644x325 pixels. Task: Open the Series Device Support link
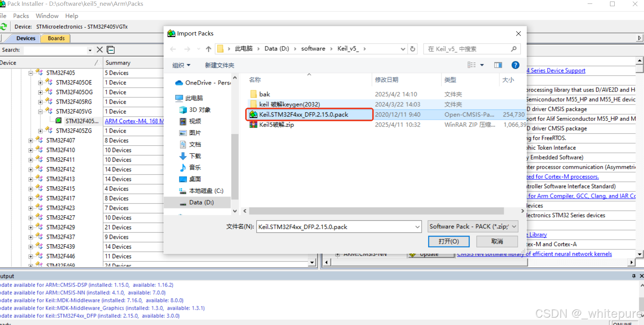point(556,71)
